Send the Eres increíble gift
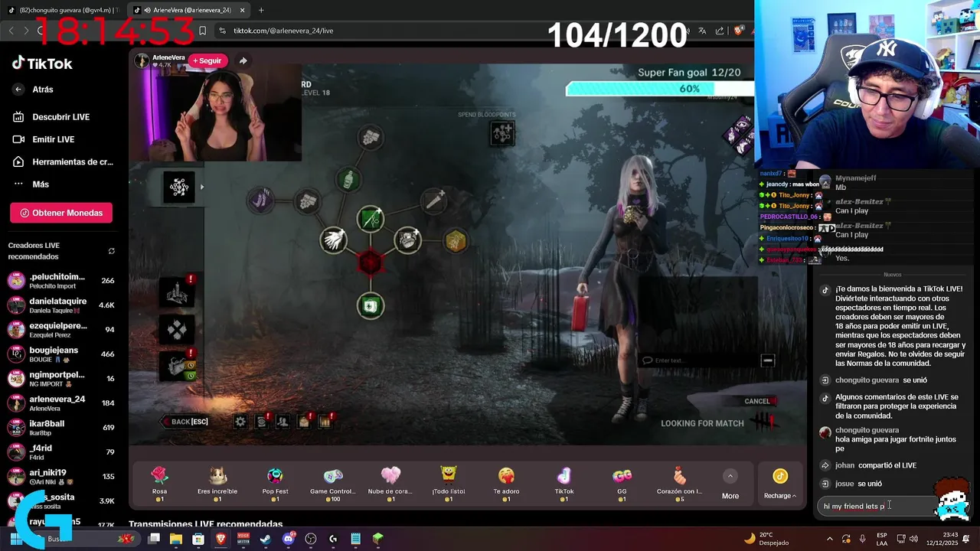The image size is (980, 551). point(217,484)
